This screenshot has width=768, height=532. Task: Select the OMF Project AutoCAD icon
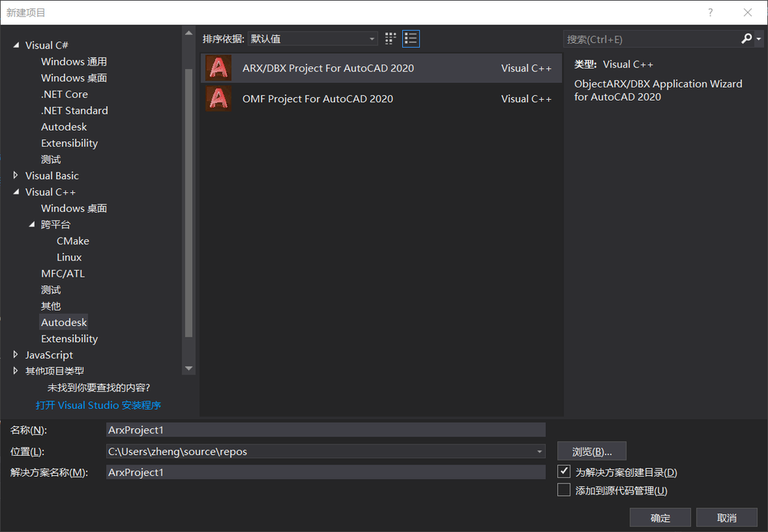tap(218, 98)
